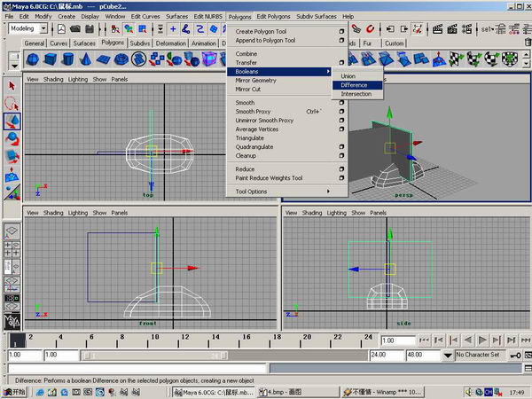The width and height of the screenshot is (532, 399).
Task: Switch to the Surfaces shelf tab
Action: point(84,43)
